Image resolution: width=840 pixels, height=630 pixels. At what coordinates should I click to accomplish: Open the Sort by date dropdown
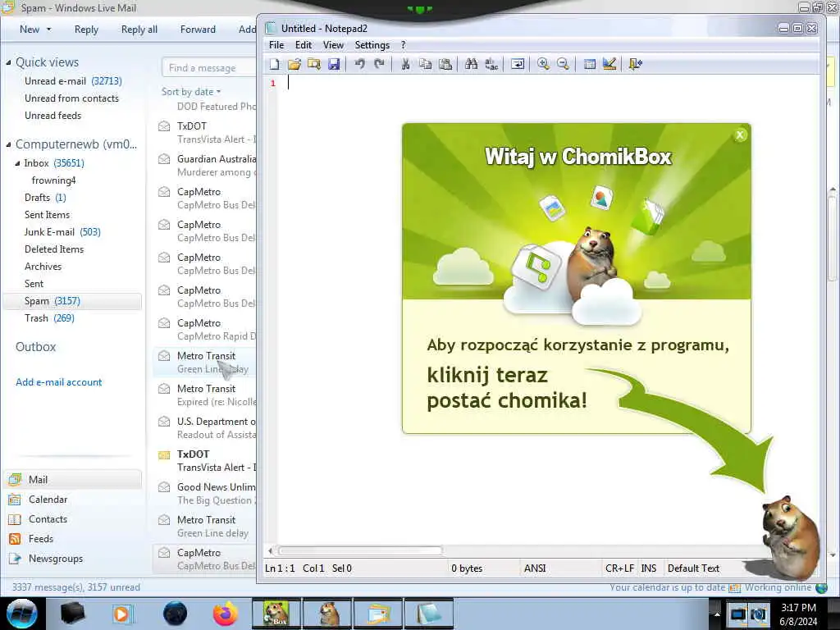click(190, 92)
